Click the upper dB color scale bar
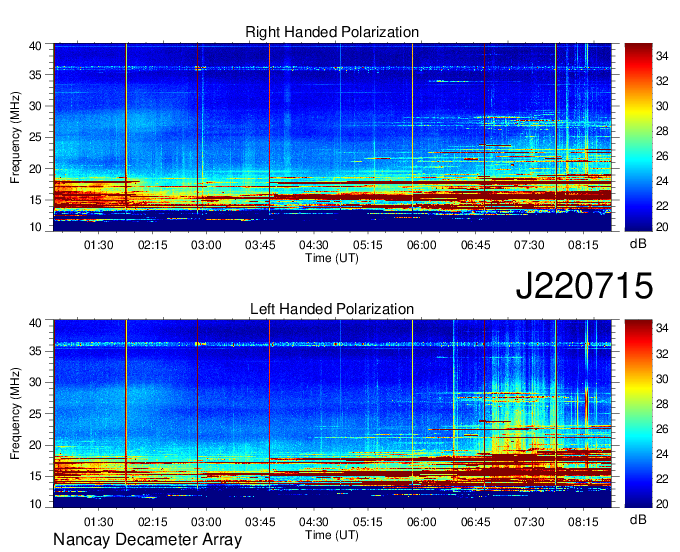680x552 pixels. (x=638, y=137)
